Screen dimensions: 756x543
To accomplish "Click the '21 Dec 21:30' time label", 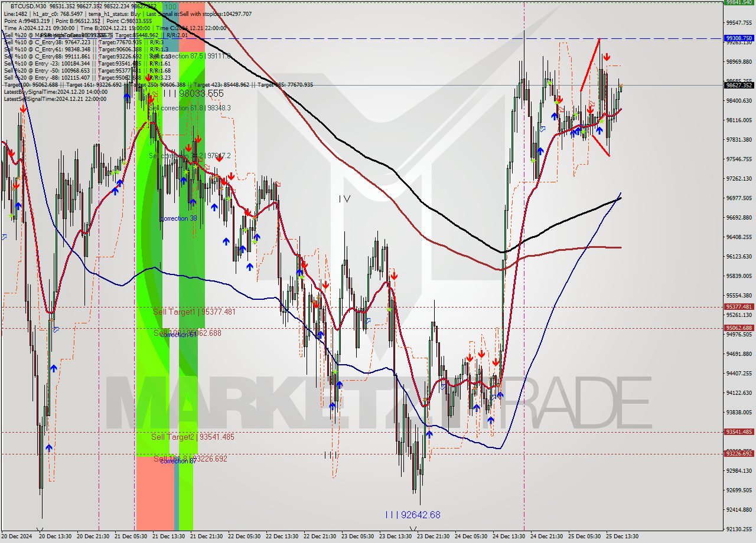I will click(207, 537).
